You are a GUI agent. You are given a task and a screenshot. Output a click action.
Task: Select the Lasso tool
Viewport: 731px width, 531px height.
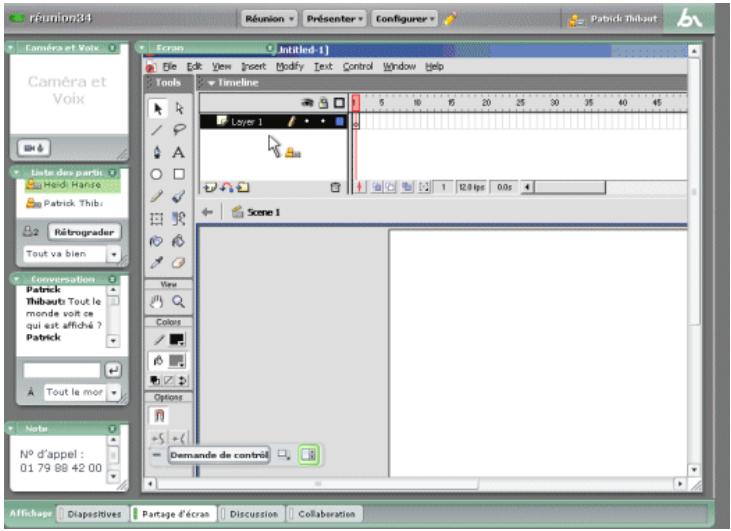coord(179,130)
